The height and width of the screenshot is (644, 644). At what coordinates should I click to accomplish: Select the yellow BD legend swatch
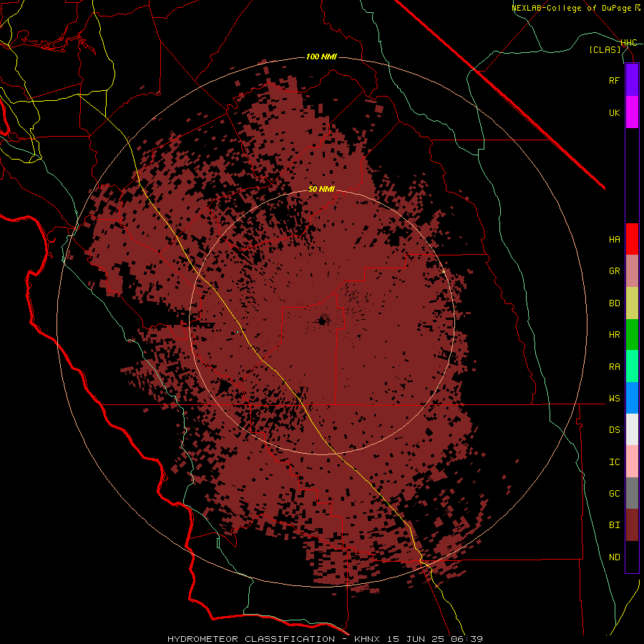coord(632,303)
